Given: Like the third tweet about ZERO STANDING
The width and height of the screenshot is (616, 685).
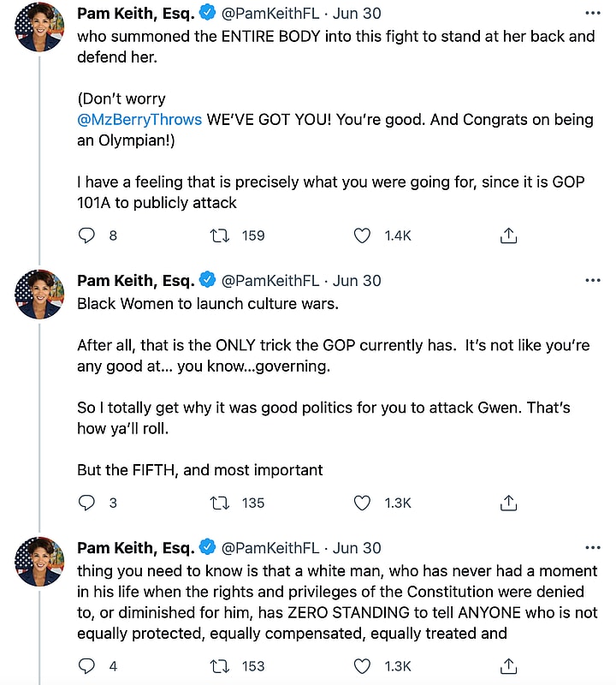Looking at the screenshot, I should [363, 665].
